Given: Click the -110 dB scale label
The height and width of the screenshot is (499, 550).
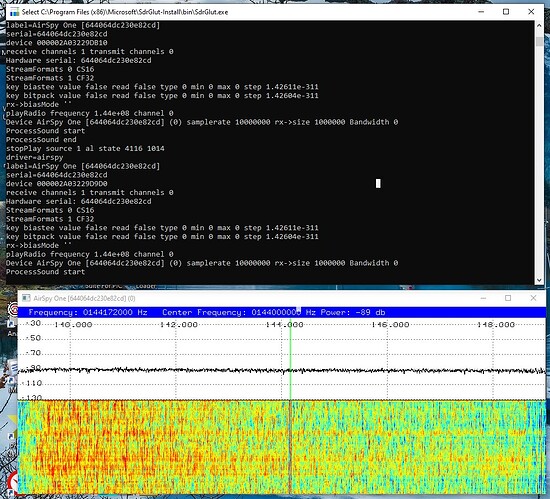Looking at the screenshot, I should coord(32,383).
